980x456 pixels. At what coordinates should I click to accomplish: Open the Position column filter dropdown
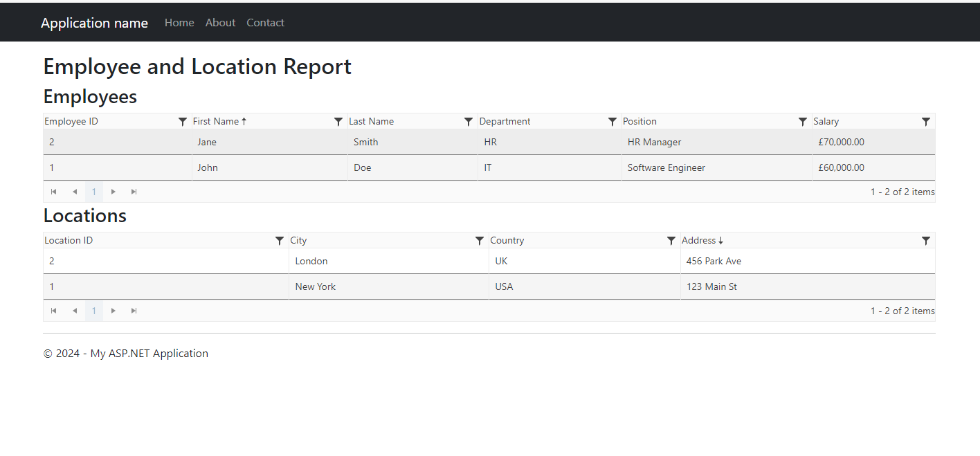pos(803,121)
